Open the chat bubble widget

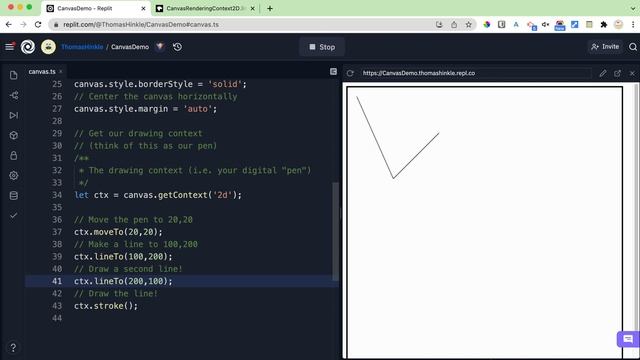click(628, 339)
